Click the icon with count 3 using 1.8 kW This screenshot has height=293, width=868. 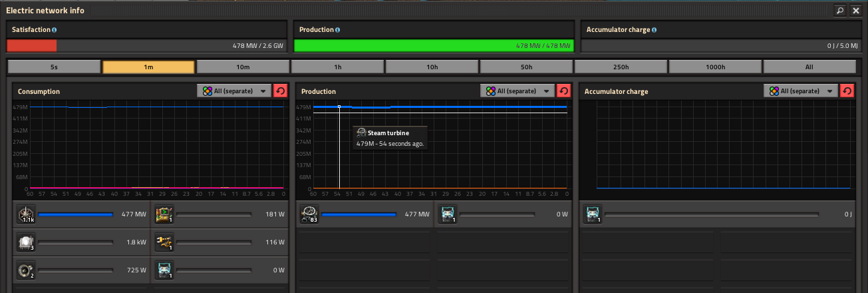point(26,242)
